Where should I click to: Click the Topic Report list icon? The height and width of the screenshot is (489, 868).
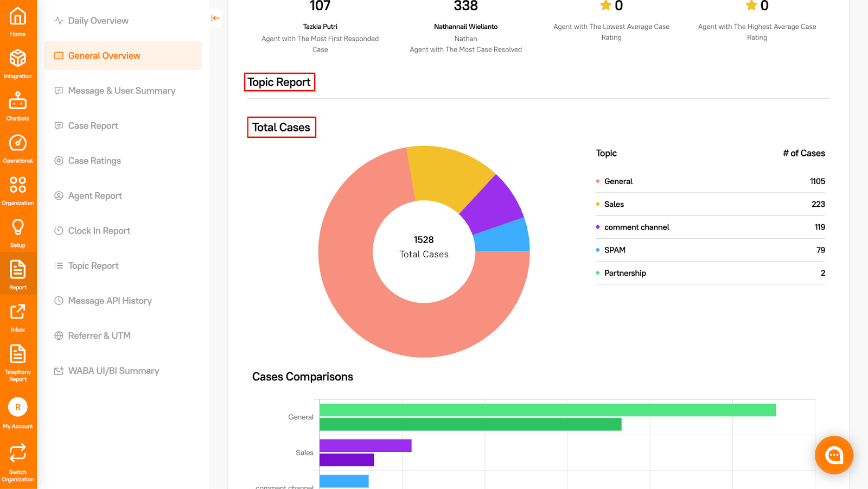59,265
